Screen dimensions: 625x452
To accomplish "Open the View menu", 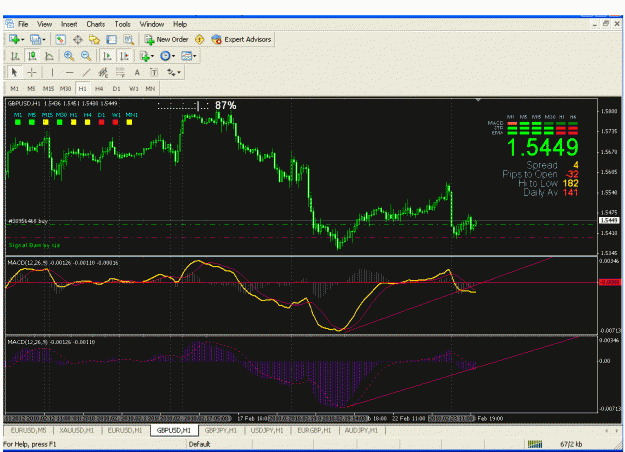I will click(45, 24).
